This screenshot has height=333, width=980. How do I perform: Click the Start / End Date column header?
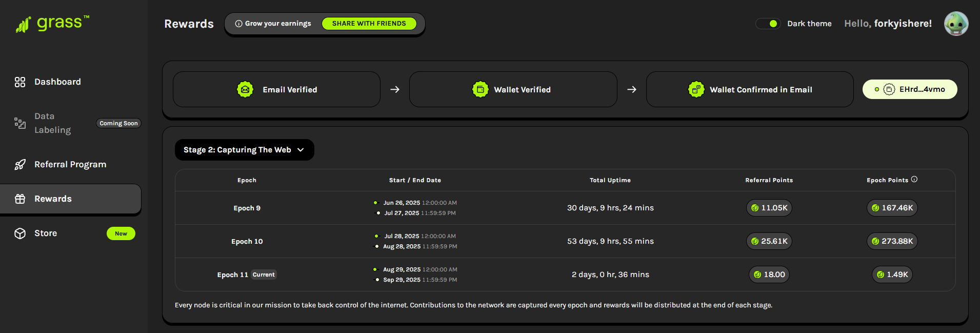pyautogui.click(x=415, y=180)
